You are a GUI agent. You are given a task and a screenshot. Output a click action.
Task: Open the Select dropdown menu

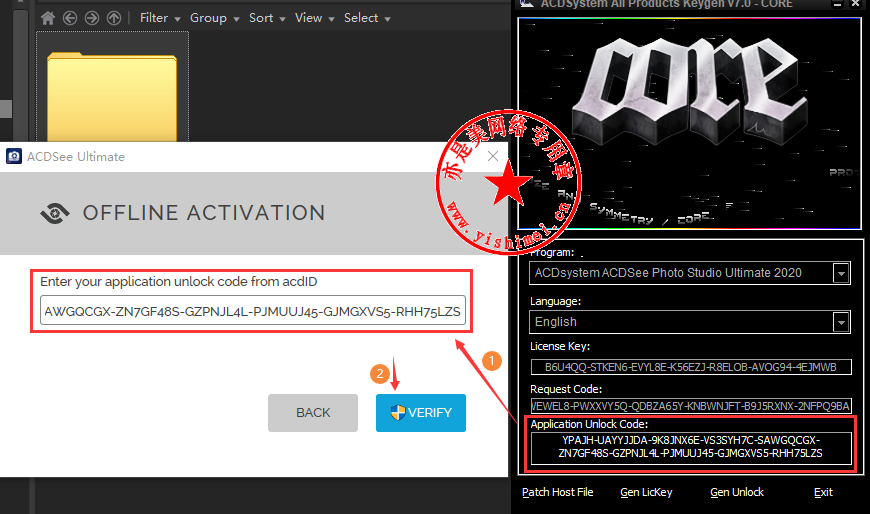pos(367,18)
